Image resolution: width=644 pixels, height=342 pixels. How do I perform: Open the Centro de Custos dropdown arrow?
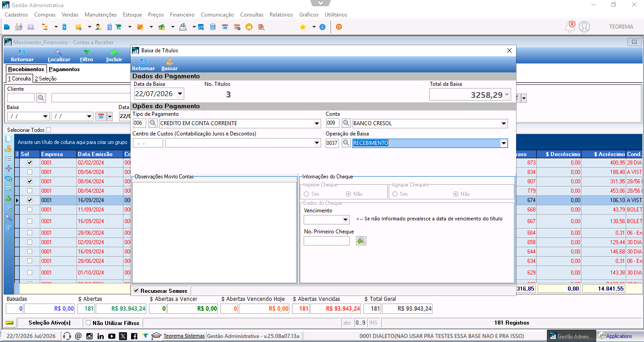pos(317,143)
